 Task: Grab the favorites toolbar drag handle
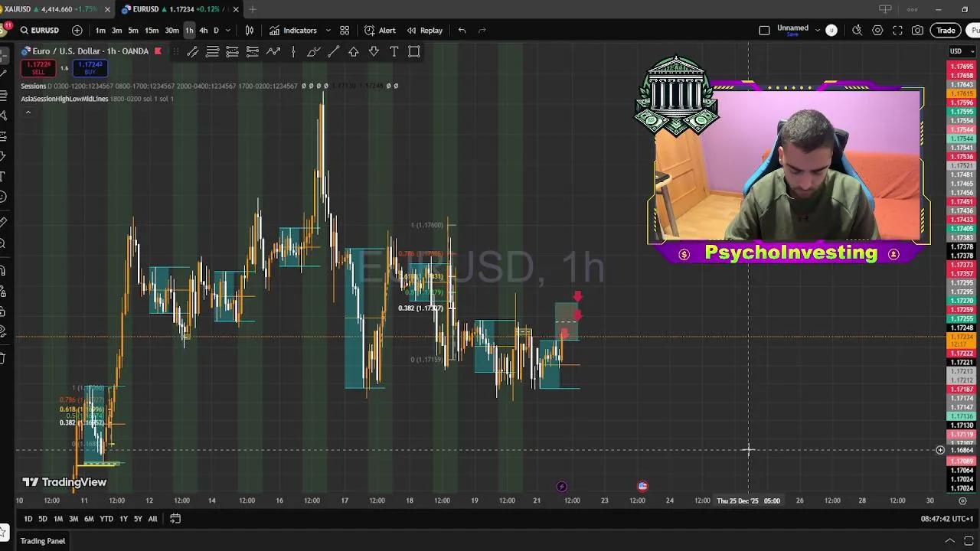click(175, 52)
